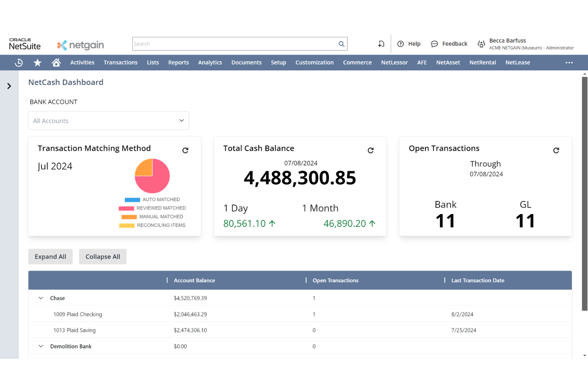Refresh the Transaction Matching Method chart
The width and height of the screenshot is (588, 392).
(185, 150)
